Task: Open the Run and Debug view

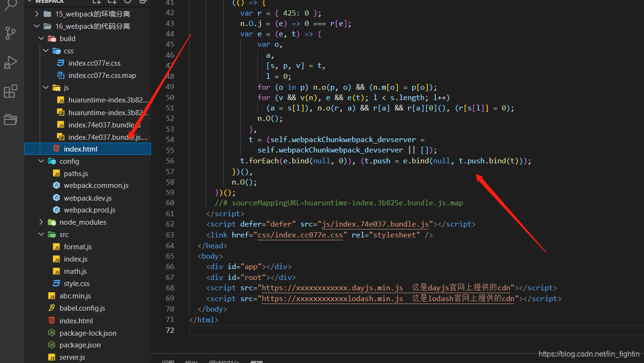Action: (10, 62)
